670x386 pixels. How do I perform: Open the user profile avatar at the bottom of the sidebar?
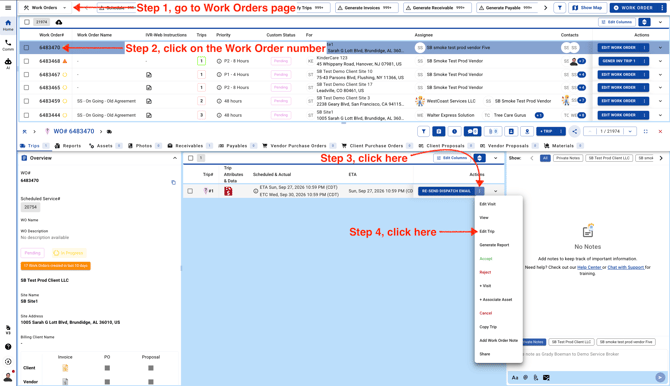tap(8, 377)
